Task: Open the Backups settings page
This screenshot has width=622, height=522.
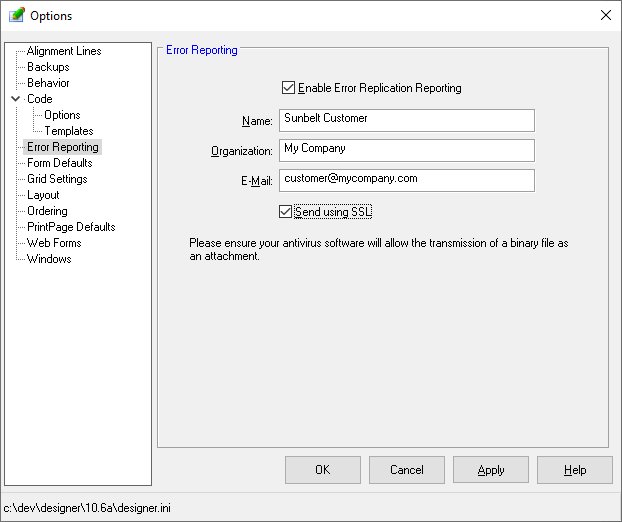Action: click(48, 67)
